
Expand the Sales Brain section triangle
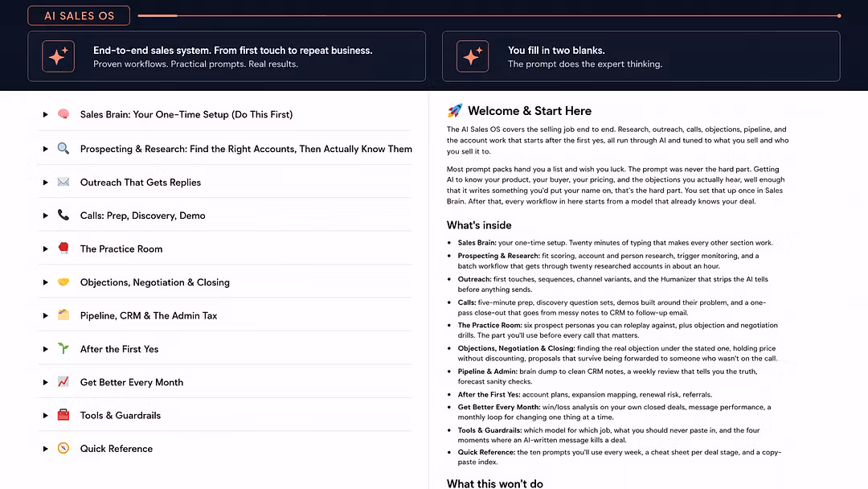[45, 115]
